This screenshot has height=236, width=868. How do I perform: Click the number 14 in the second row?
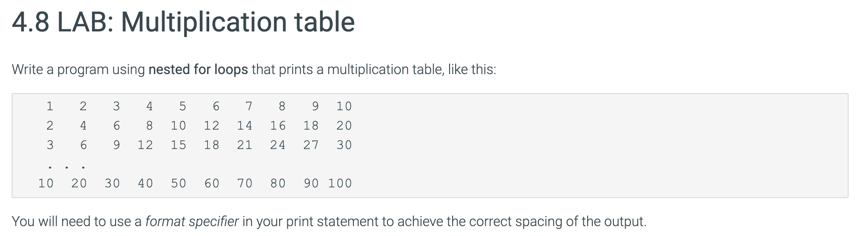tap(245, 125)
